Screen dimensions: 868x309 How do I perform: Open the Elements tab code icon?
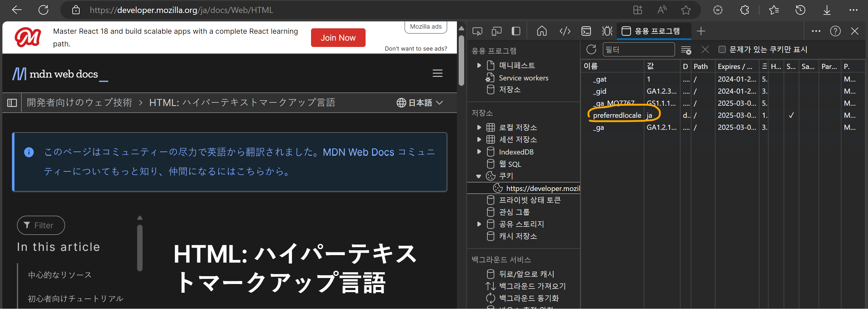(x=565, y=31)
